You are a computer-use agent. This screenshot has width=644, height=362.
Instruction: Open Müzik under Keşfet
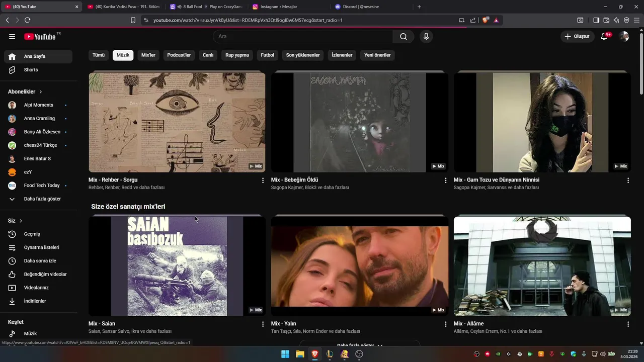(x=38, y=334)
